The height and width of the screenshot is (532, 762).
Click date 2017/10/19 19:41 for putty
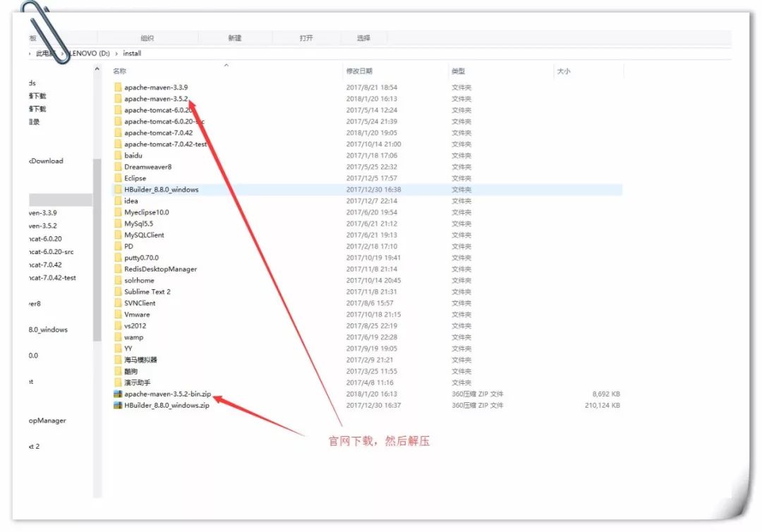click(374, 258)
